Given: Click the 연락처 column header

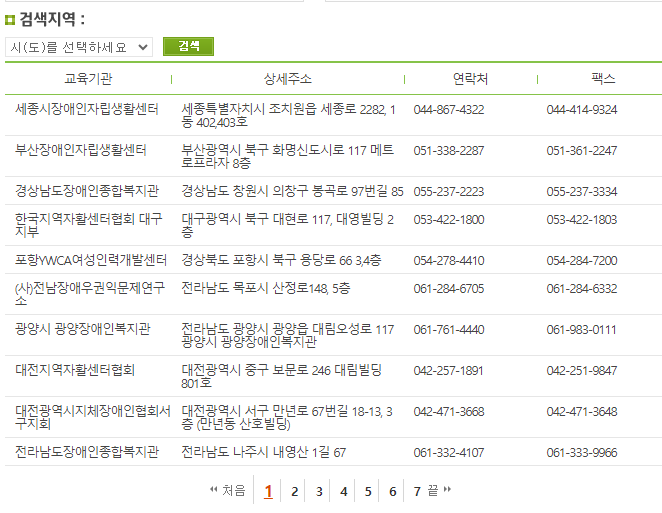Looking at the screenshot, I should coord(470,79).
